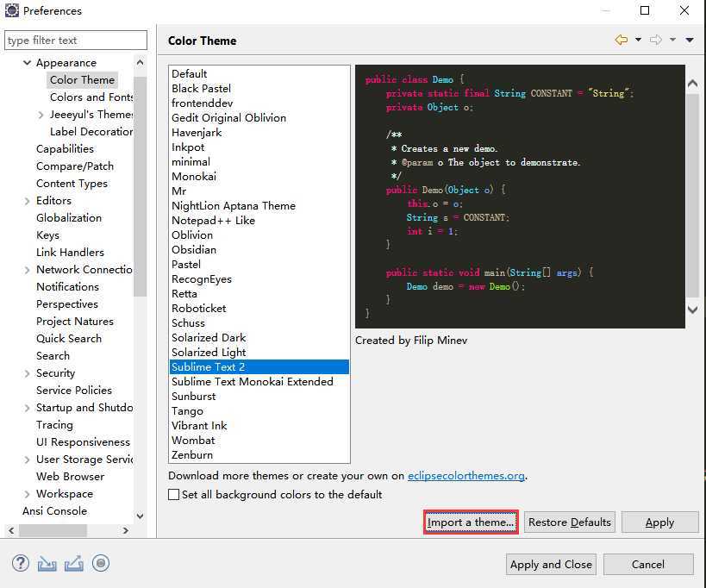Viewport: 706px width, 588px height.
Task: Click Apply and Close button
Action: pos(551,564)
